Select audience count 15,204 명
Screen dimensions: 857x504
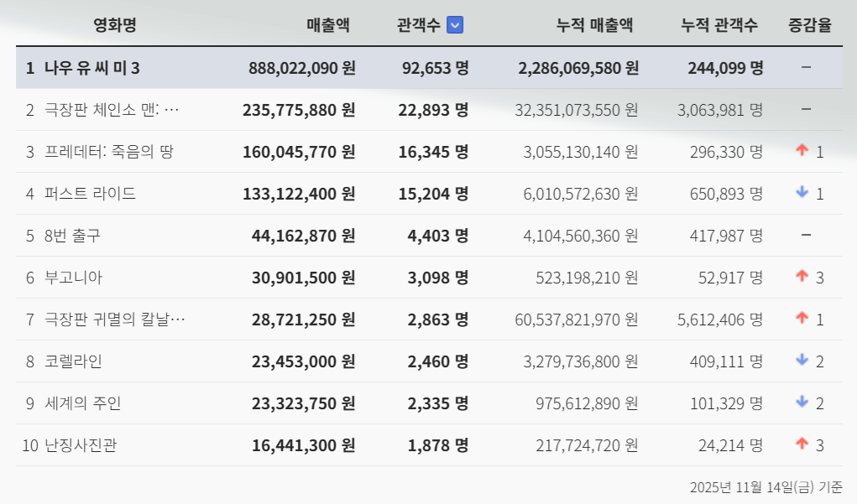433,194
